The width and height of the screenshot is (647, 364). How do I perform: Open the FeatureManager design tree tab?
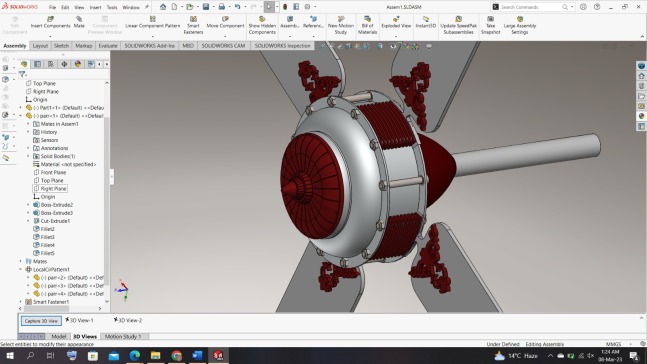click(24, 64)
